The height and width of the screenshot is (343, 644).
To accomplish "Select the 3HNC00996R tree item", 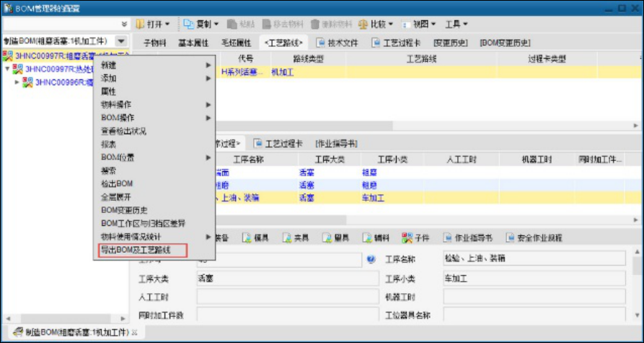I will [64, 82].
